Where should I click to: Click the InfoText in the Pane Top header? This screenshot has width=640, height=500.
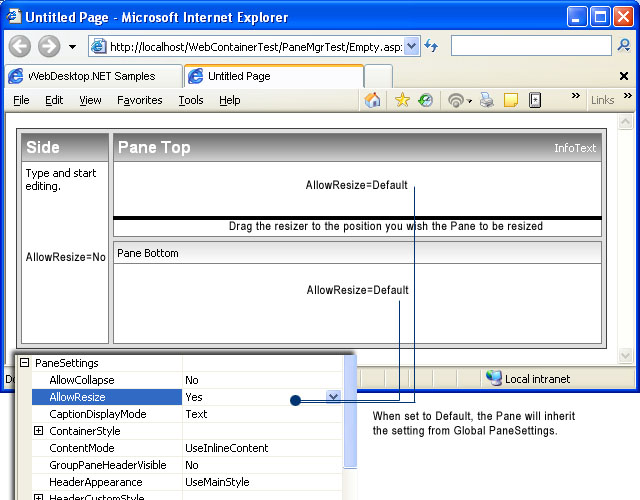(575, 148)
